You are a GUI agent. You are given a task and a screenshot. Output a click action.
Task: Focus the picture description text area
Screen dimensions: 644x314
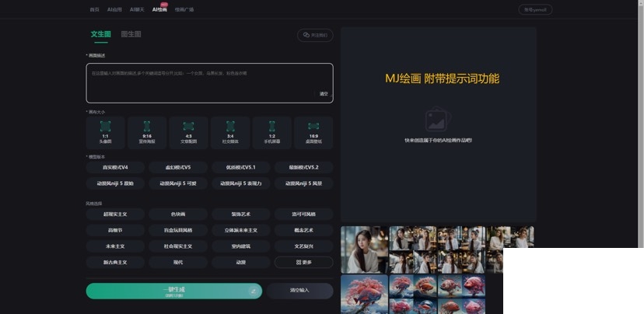pyautogui.click(x=209, y=83)
